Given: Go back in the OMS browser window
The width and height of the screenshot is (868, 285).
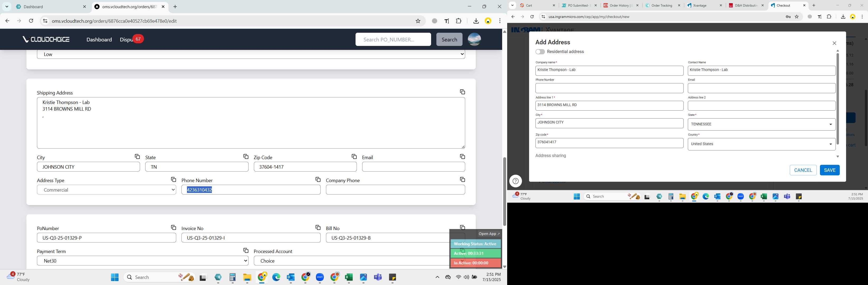Looking at the screenshot, I should [x=7, y=21].
